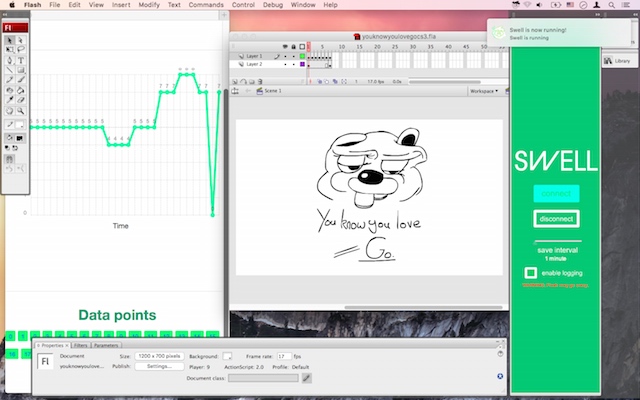The height and width of the screenshot is (400, 640).
Task: Toggle show/hide all layers eye icon
Action: click(x=285, y=47)
